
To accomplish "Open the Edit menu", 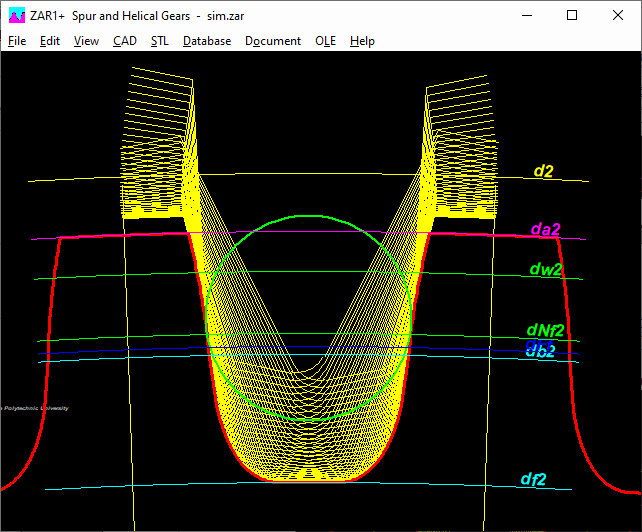I will pos(50,41).
